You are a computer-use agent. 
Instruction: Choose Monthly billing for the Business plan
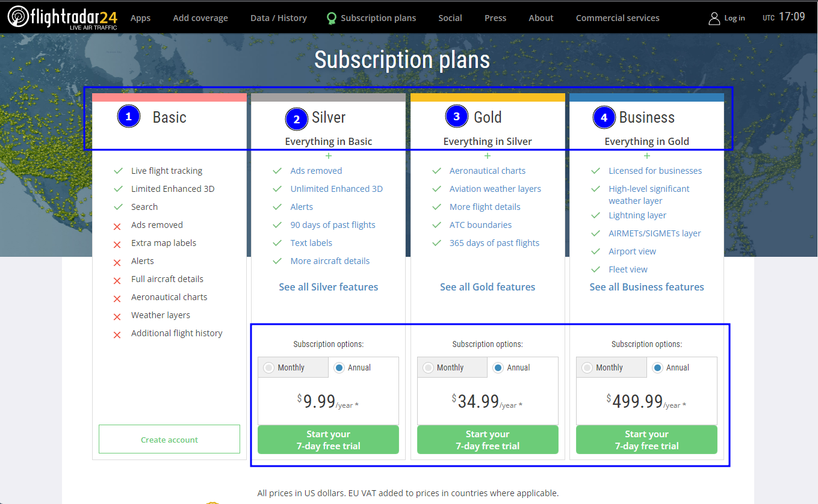(587, 367)
